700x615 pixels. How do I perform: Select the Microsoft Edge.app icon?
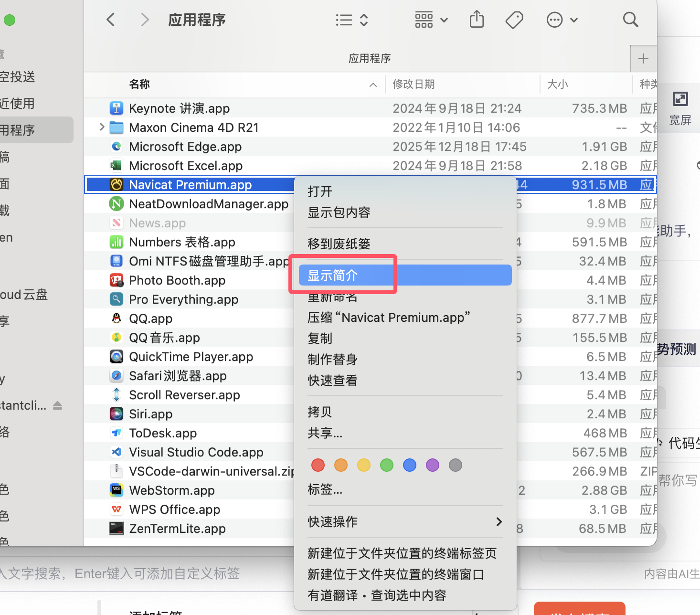tap(117, 147)
